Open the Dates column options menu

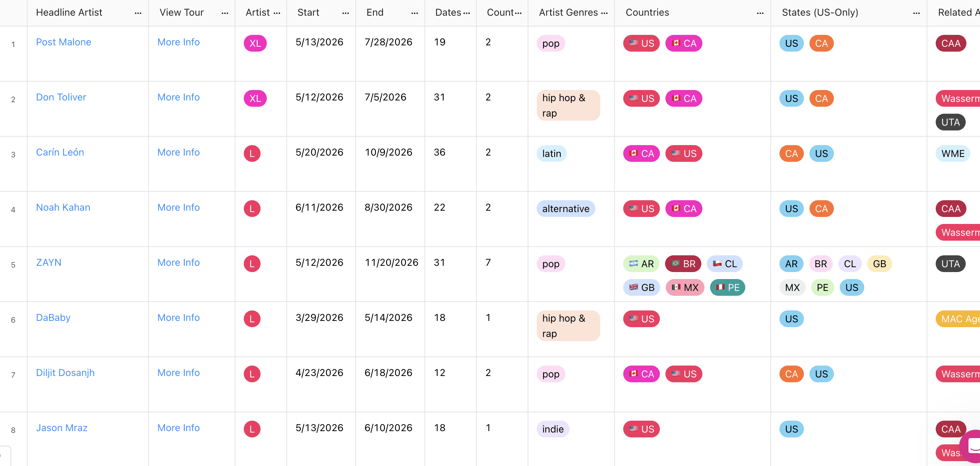point(466,13)
